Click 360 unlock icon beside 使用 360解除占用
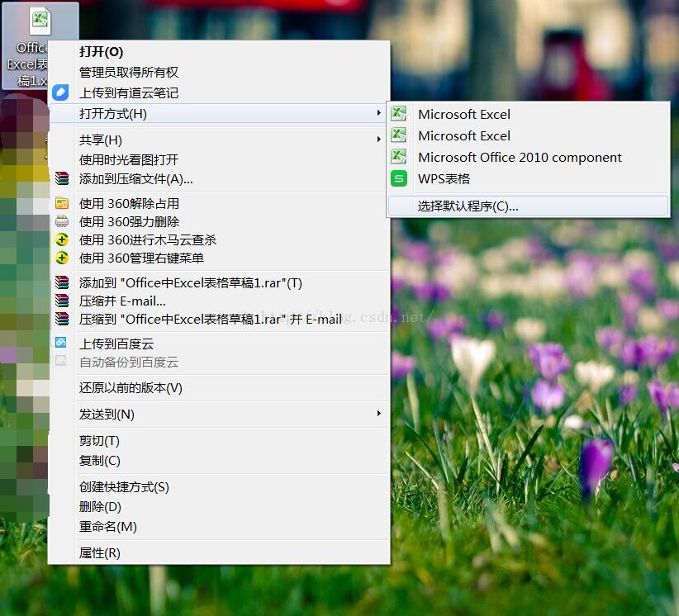Screen dimensions: 679x616 coord(62,203)
